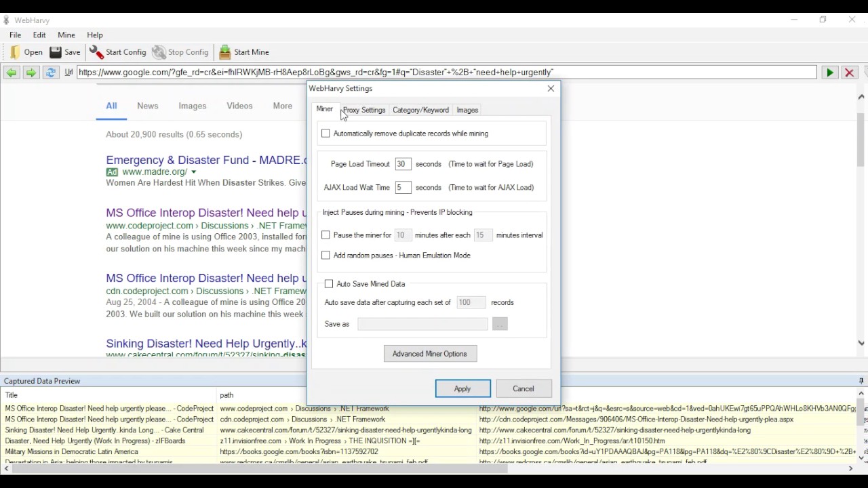Open the File menu
This screenshot has height=488, width=868.
point(15,35)
